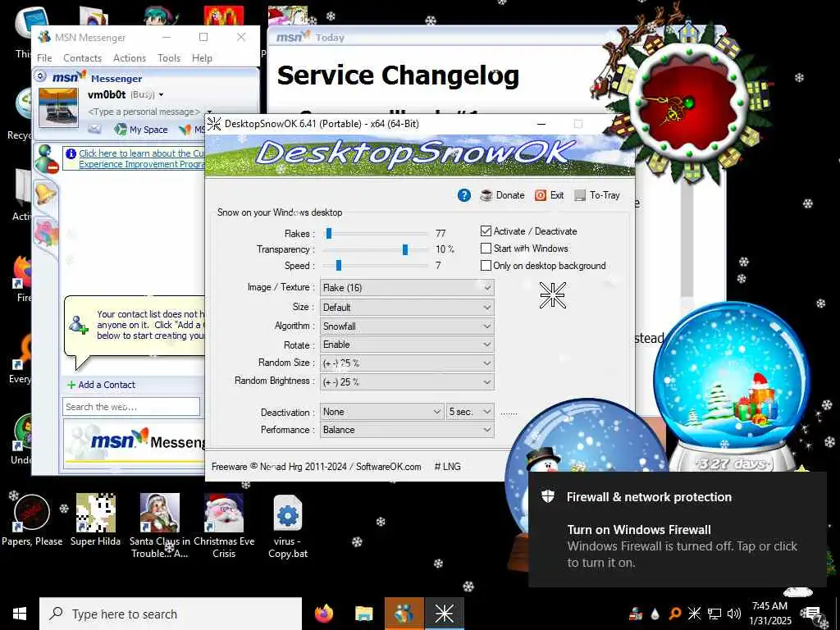Open the Deactivation None dropdown
This screenshot has height=630, width=840.
pyautogui.click(x=382, y=412)
